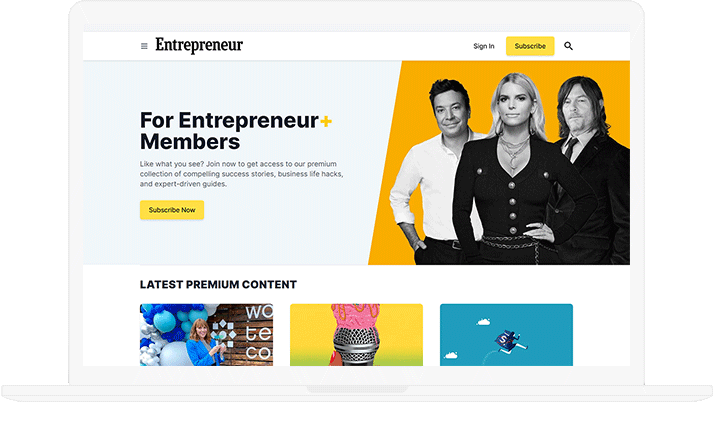Click the Latest Premium Content heading
The image size is (715, 430).
[218, 285]
